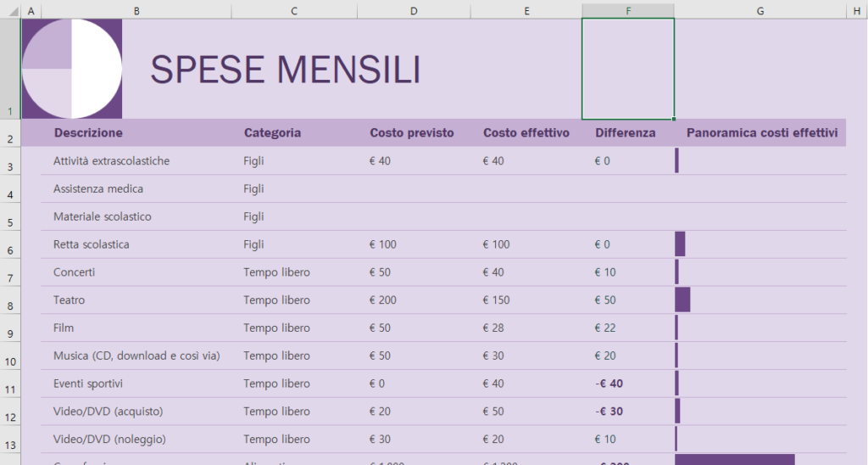The image size is (868, 465).
Task: Select the Attività extrascolastiche cell
Action: coord(136,160)
